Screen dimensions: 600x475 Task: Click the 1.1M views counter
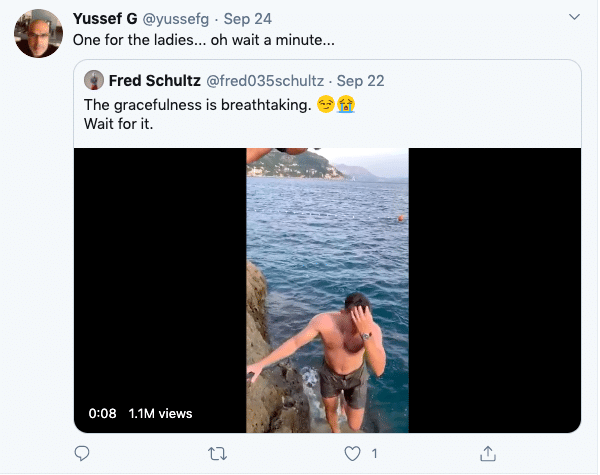coord(160,413)
